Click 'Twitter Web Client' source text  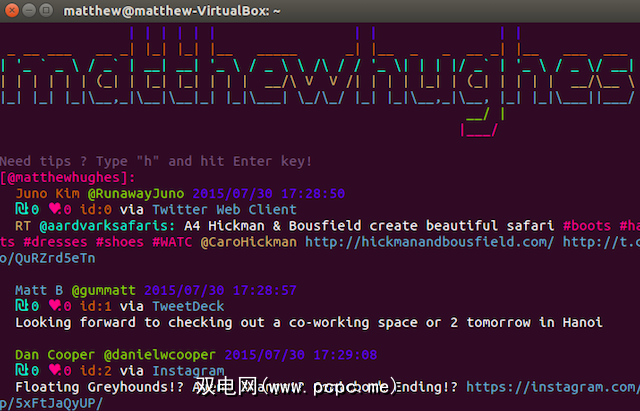[224, 209]
